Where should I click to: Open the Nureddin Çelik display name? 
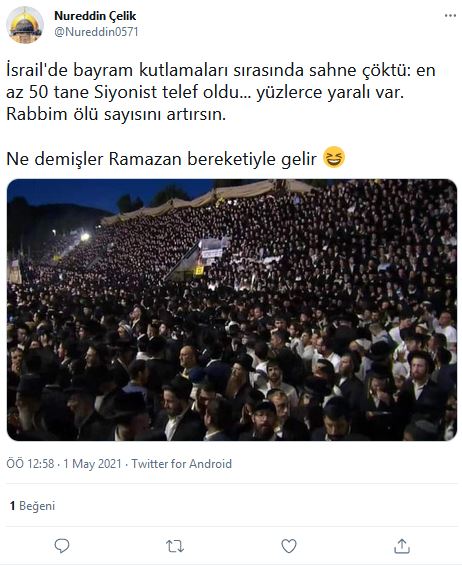[95, 16]
